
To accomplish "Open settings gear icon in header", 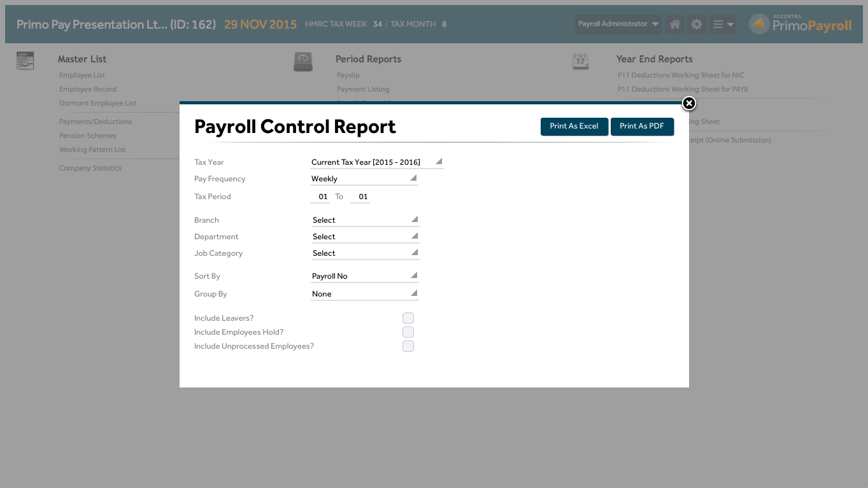I will [x=697, y=24].
